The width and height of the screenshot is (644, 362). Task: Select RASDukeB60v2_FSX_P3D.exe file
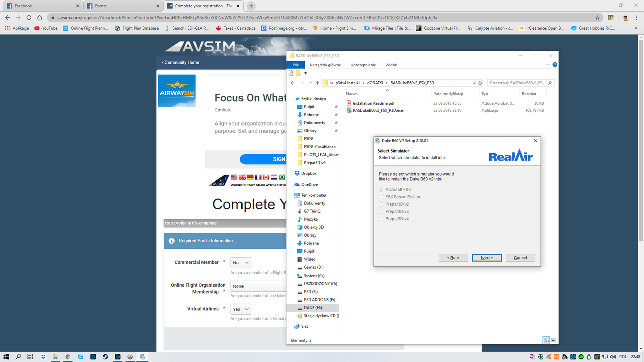pyautogui.click(x=374, y=110)
